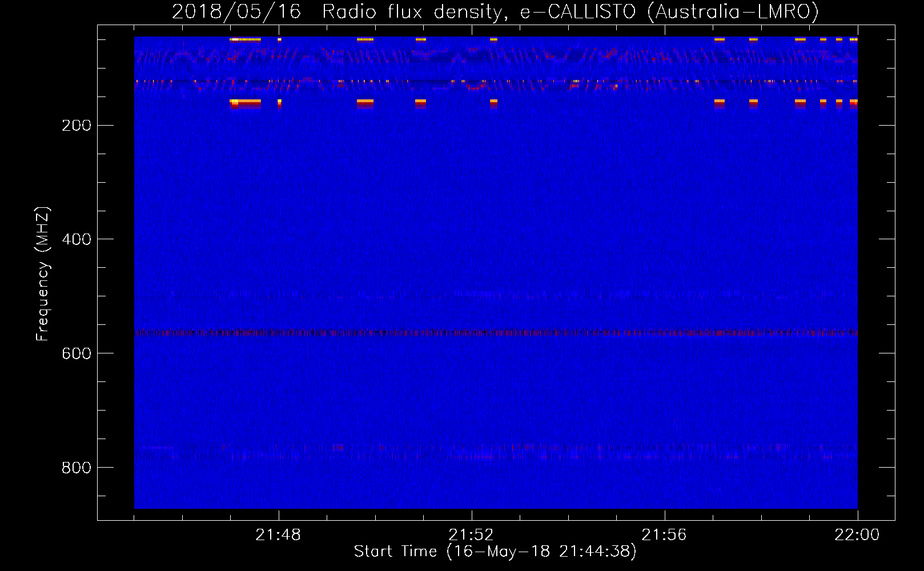Click the 400 frequency tick label
This screenshot has width=924, height=571.
[x=77, y=239]
